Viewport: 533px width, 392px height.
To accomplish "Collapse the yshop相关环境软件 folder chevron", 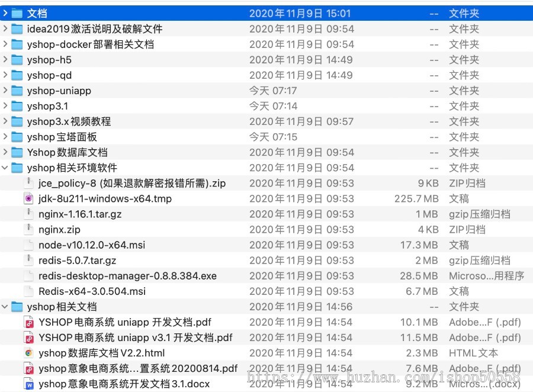I will click(5, 168).
